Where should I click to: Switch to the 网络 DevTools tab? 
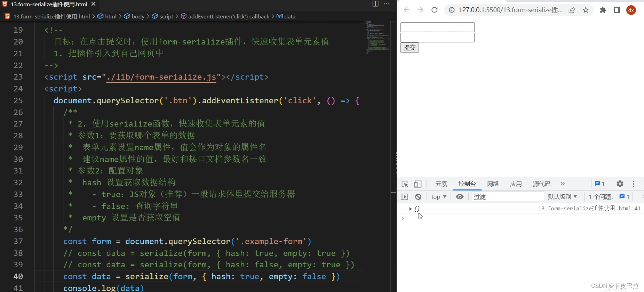[493, 184]
